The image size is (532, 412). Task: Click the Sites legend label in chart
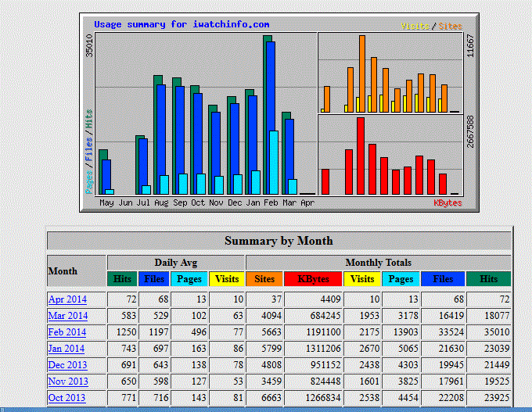click(450, 26)
